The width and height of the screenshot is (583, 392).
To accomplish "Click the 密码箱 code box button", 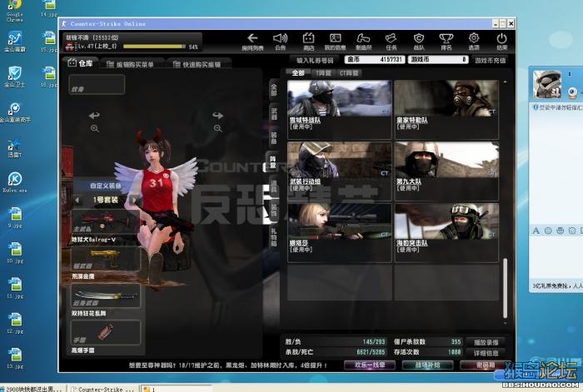I will click(485, 365).
